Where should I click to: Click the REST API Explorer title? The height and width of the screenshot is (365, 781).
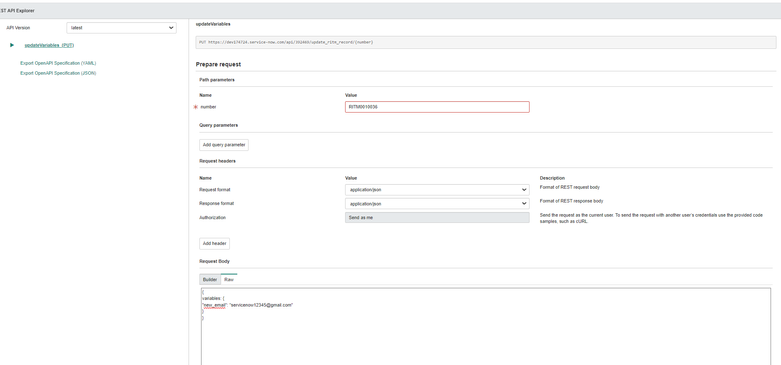coord(17,10)
